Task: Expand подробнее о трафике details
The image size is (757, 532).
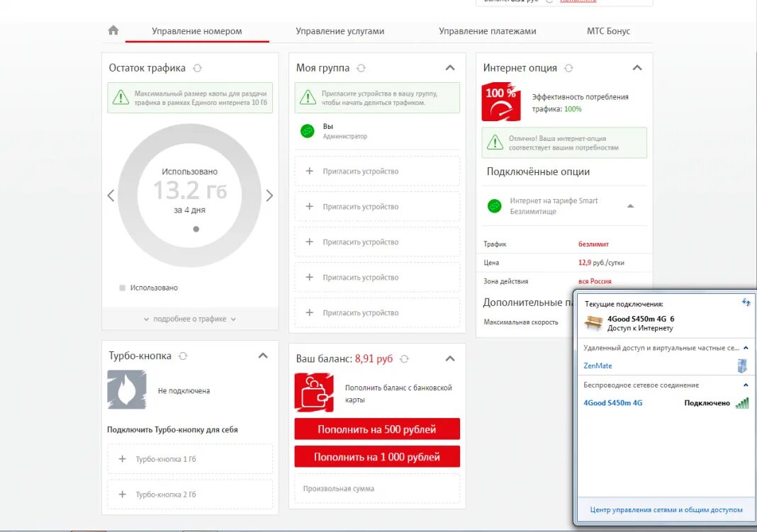Action: (x=190, y=319)
